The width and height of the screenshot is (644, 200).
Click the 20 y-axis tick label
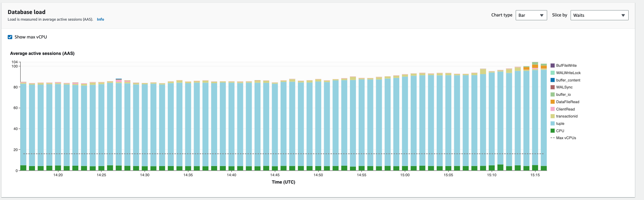tap(16, 150)
